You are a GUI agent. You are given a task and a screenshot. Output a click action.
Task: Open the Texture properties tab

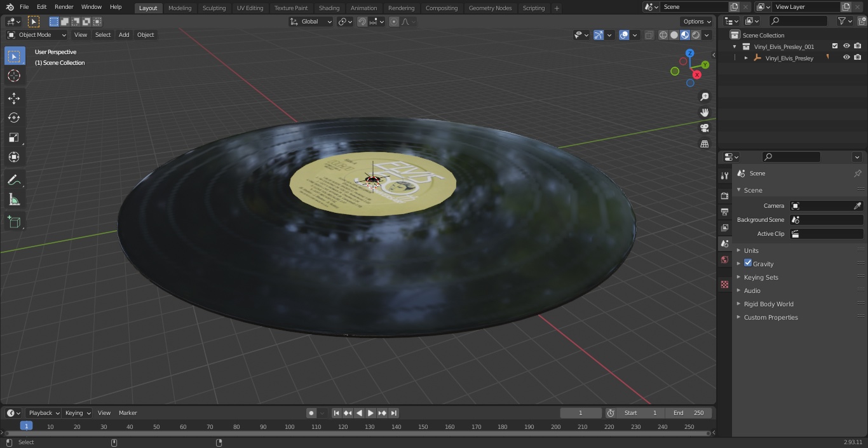(724, 284)
